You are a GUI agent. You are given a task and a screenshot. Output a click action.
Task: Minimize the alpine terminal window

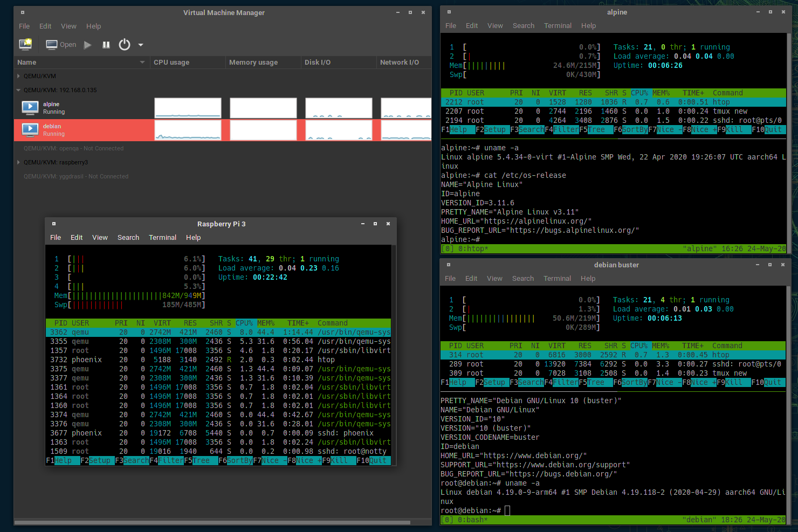pyautogui.click(x=758, y=12)
